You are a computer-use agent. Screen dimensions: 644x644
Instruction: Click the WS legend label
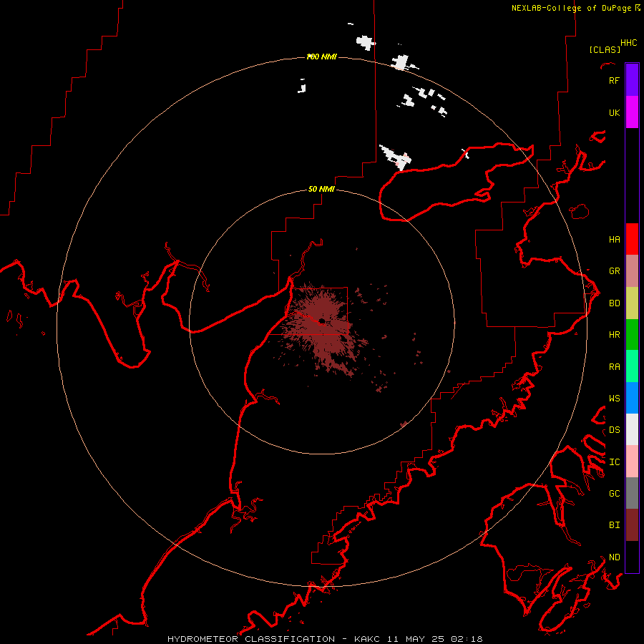tap(615, 398)
